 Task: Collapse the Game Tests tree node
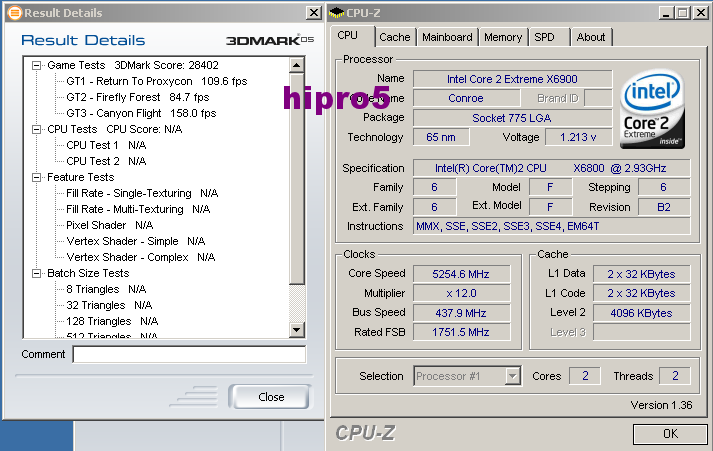[x=36, y=65]
